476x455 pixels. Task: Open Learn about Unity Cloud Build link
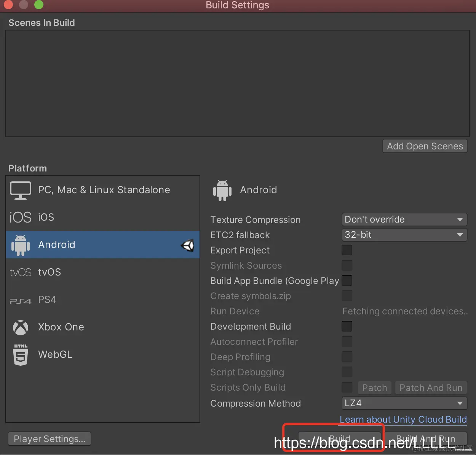click(x=403, y=420)
